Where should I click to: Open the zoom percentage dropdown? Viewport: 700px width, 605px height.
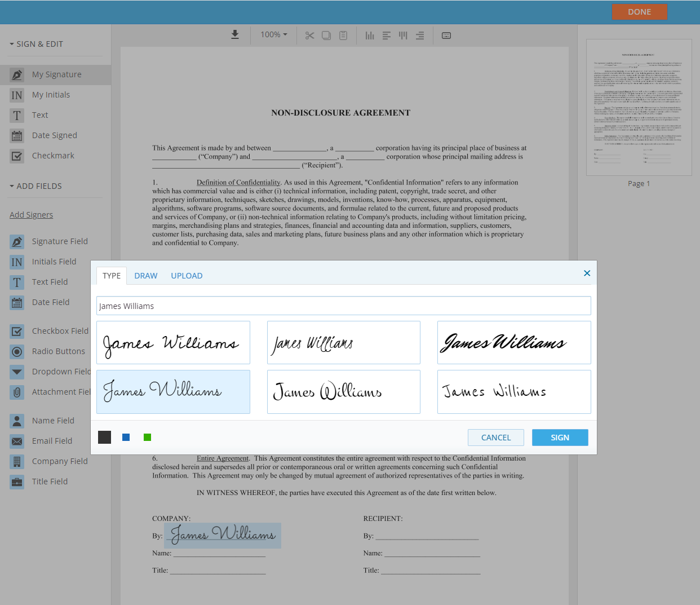point(273,34)
